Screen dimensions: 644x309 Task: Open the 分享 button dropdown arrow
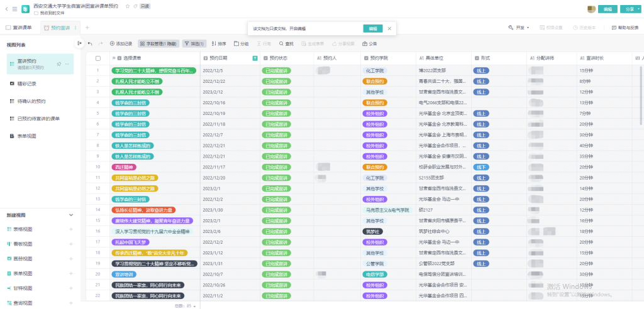point(640,9)
